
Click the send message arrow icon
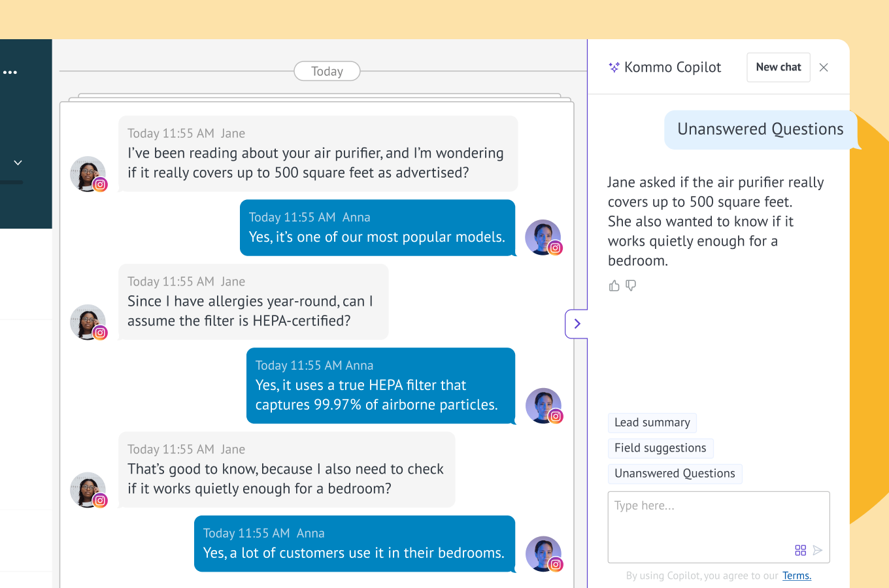(818, 550)
